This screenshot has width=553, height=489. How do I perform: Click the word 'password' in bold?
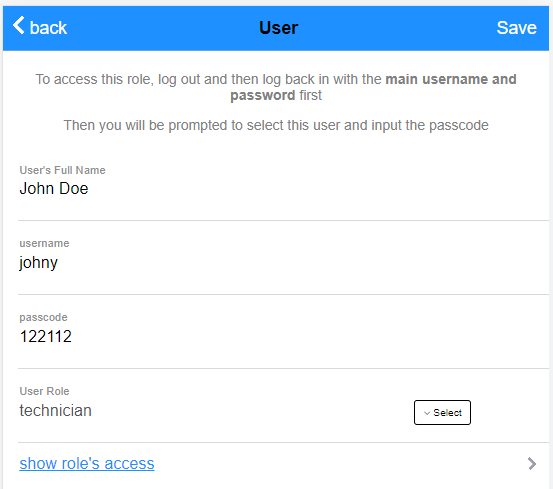[x=263, y=96]
